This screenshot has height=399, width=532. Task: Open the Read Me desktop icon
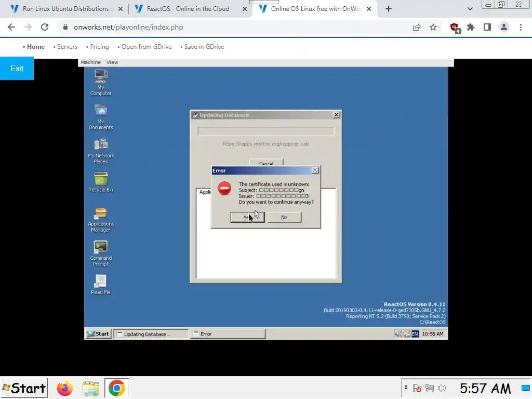(x=101, y=285)
